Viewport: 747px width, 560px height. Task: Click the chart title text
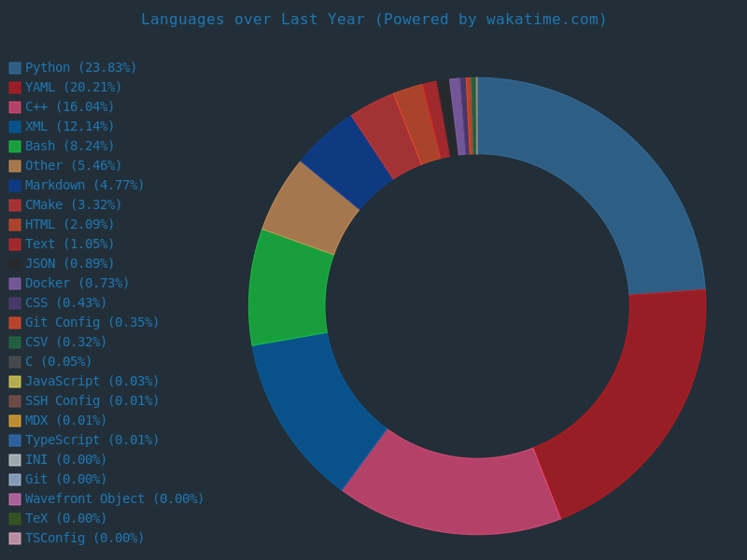coord(373,20)
